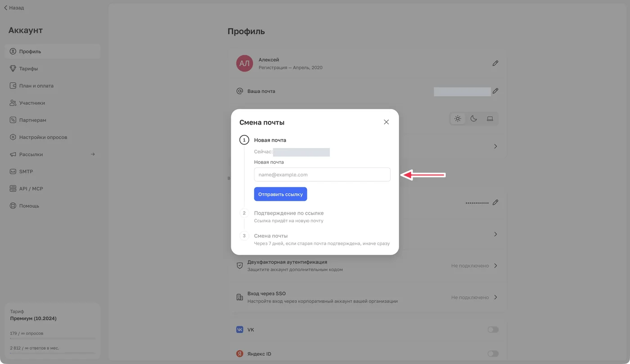Open Вход через SSO chevron
Viewport: 630px width, 364px height.
[x=495, y=297]
